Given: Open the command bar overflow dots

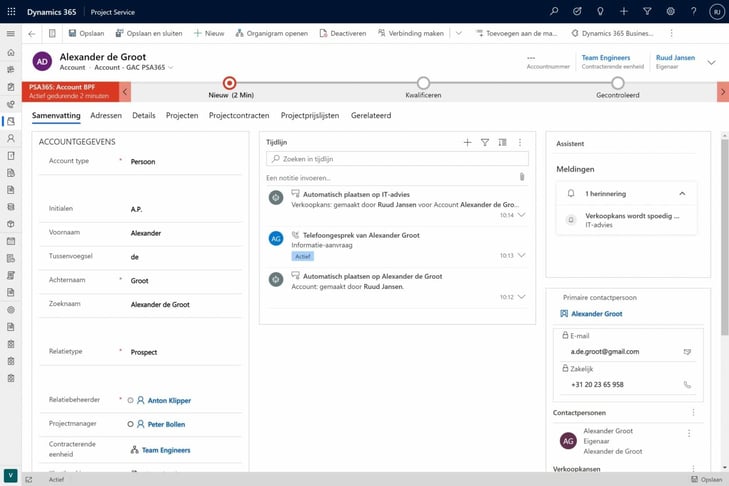Looking at the screenshot, I should [x=671, y=33].
